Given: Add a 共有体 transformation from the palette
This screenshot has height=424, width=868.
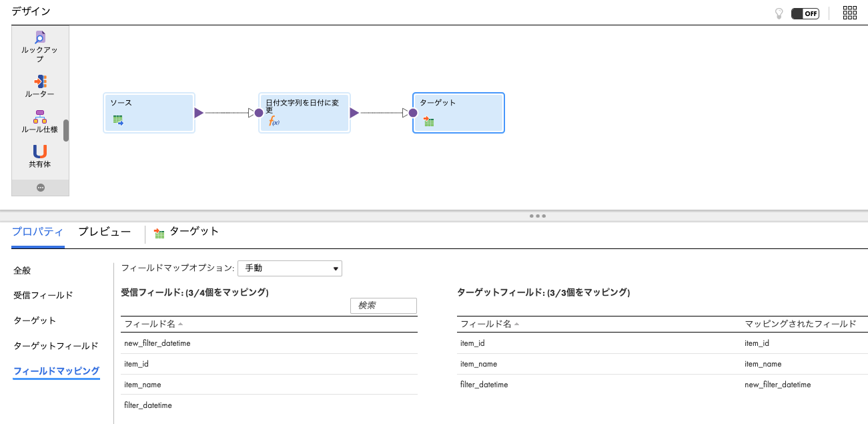Looking at the screenshot, I should point(40,156).
